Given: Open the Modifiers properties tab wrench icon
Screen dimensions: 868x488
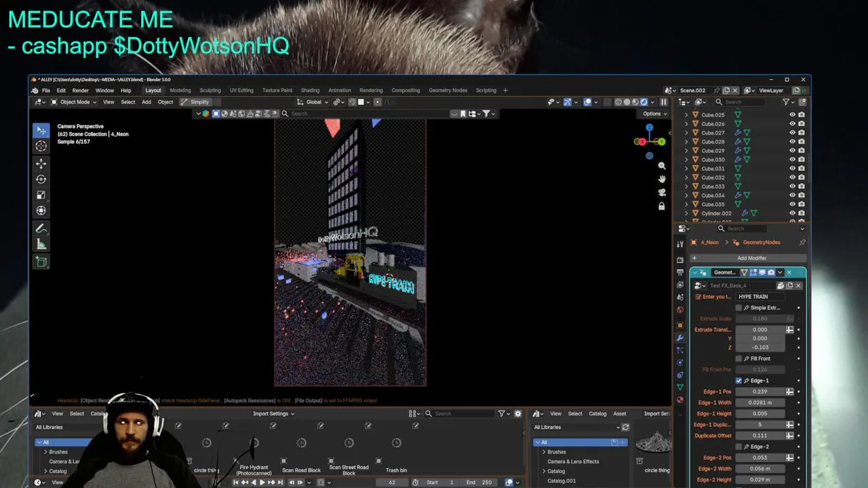Looking at the screenshot, I should click(x=680, y=338).
